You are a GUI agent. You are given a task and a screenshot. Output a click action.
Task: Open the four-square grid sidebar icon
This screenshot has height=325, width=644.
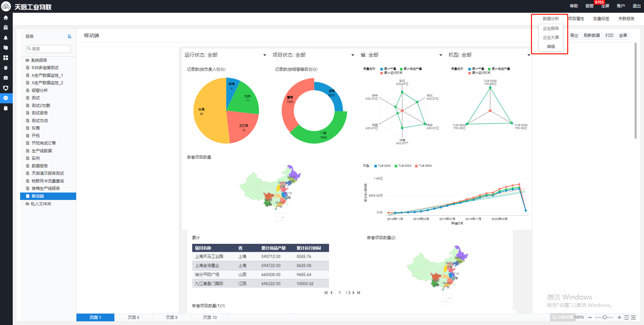click(6, 58)
